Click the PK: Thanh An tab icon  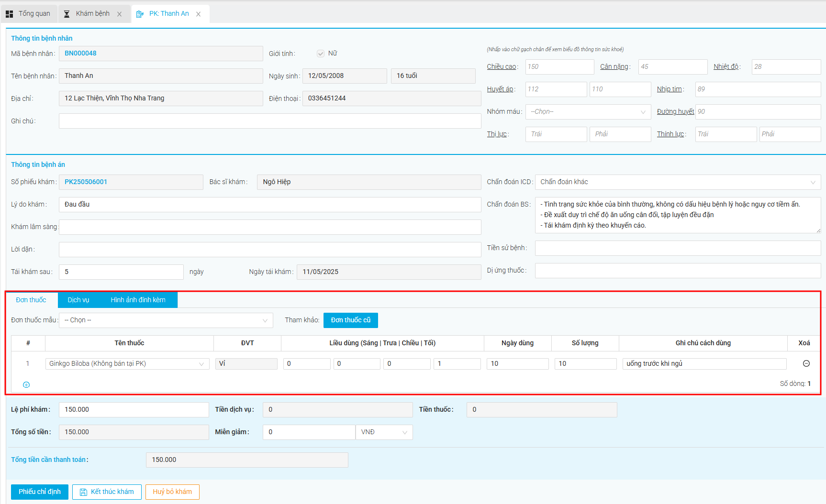pyautogui.click(x=140, y=14)
